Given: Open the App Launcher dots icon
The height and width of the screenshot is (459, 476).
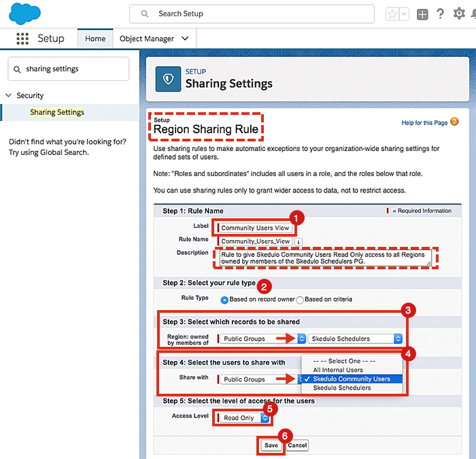Looking at the screenshot, I should [22, 39].
